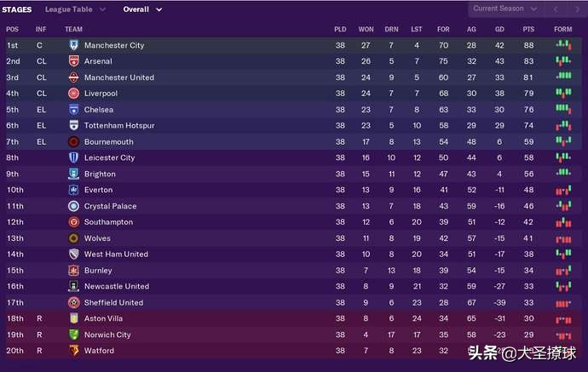Click the Norwich City badge icon

pos(73,335)
